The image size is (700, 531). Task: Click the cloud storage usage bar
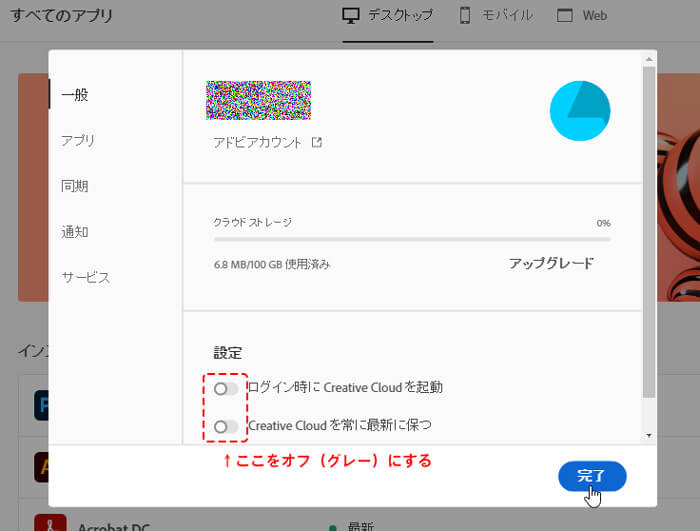coord(412,239)
